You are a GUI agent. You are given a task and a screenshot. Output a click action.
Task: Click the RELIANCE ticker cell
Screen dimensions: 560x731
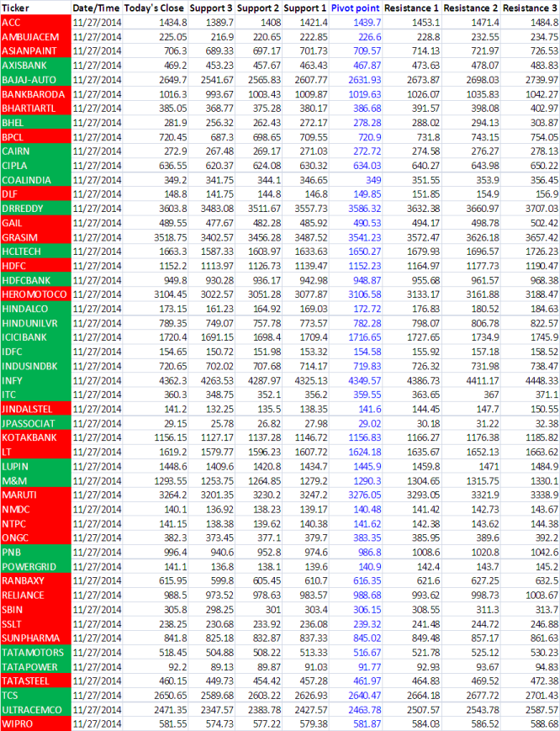click(x=35, y=596)
